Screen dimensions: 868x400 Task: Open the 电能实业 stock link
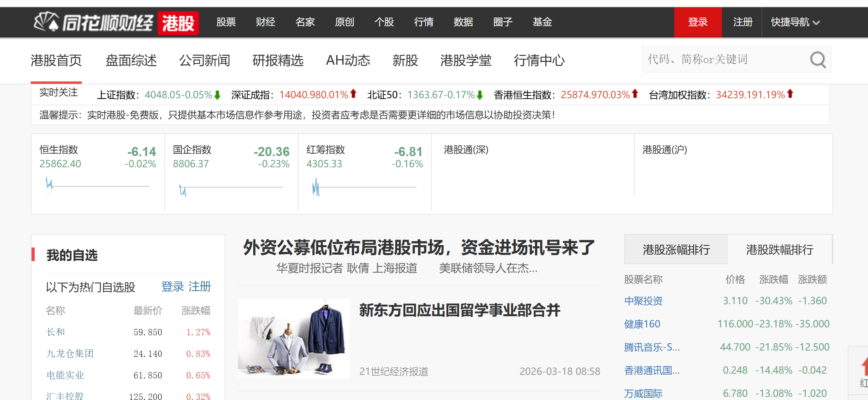click(x=65, y=375)
